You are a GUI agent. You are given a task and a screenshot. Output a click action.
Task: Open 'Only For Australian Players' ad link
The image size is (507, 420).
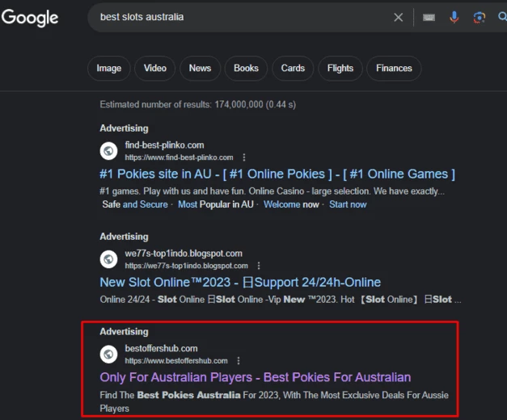coord(256,377)
